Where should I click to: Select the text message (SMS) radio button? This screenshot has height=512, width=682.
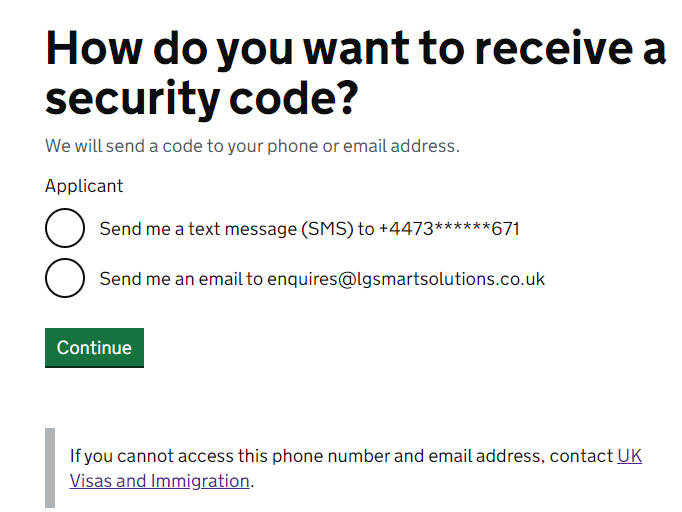65,229
